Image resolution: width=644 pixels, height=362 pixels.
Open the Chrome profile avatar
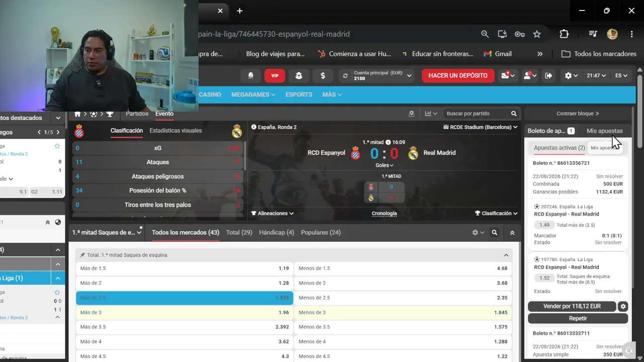coord(612,34)
